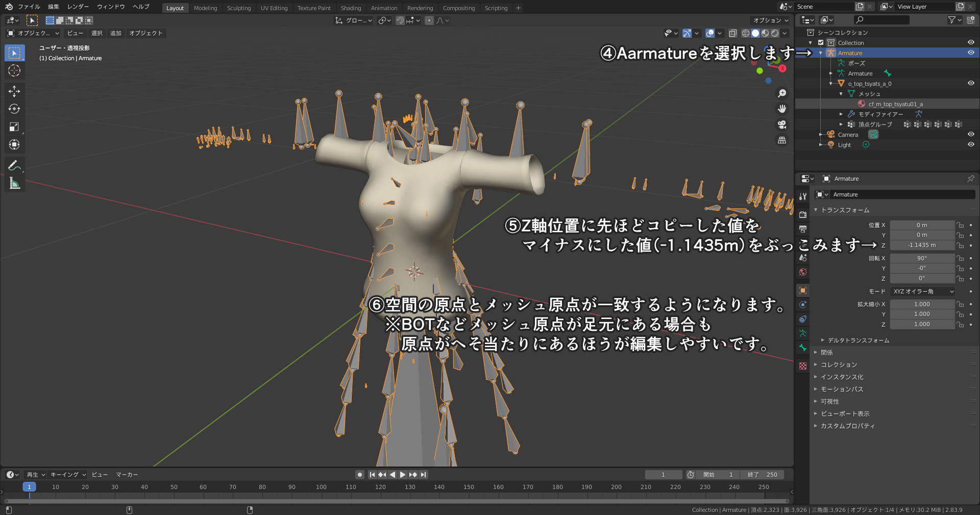Screen dimensions: 980x515
Task: Open the Bone properties tab
Action: (x=803, y=348)
